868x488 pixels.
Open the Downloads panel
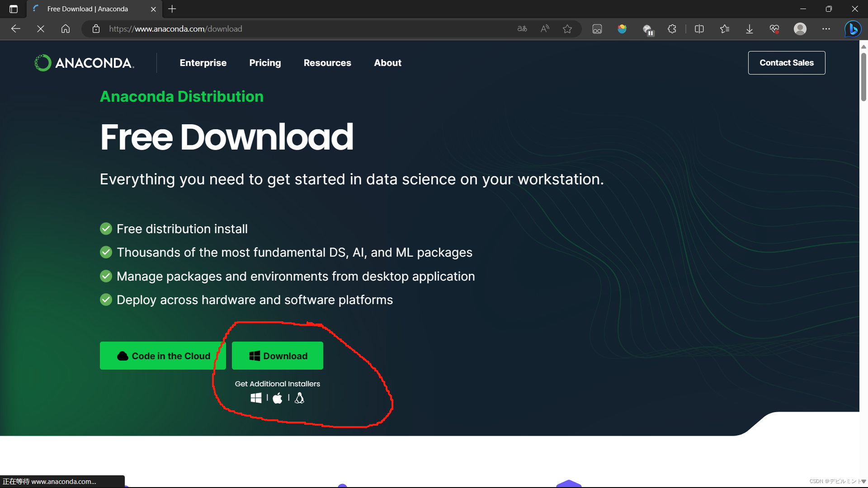coord(749,28)
